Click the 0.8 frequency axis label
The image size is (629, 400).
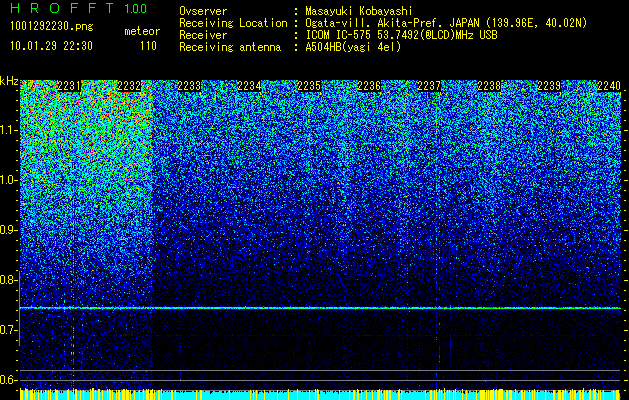(x=8, y=280)
